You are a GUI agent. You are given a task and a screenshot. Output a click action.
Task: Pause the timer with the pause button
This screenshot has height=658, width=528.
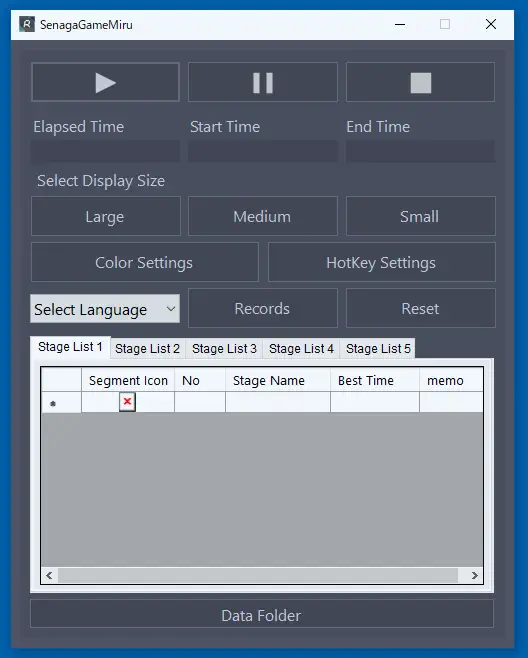click(263, 82)
